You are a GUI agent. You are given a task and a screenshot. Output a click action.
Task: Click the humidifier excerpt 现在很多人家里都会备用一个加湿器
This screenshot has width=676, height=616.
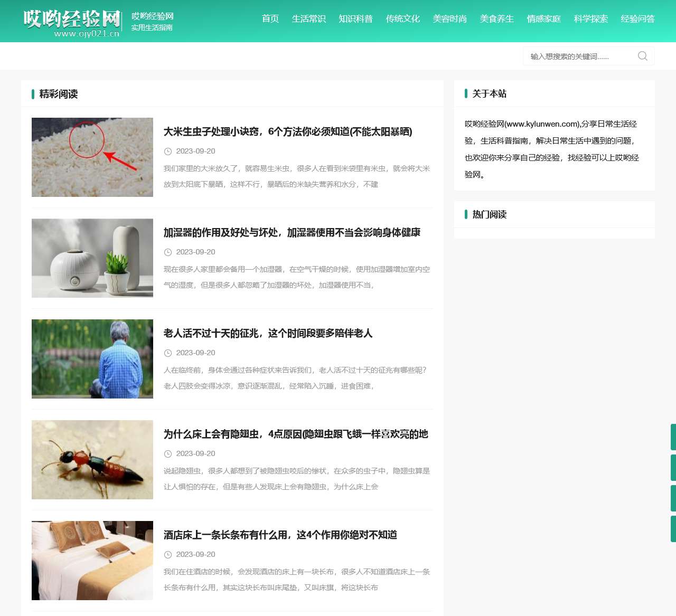click(297, 277)
